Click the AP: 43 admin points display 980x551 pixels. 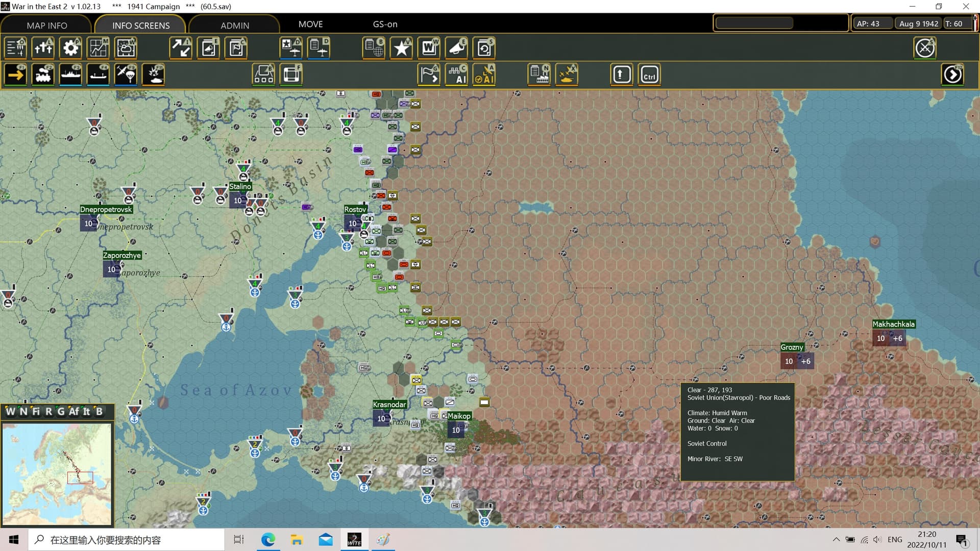(873, 23)
